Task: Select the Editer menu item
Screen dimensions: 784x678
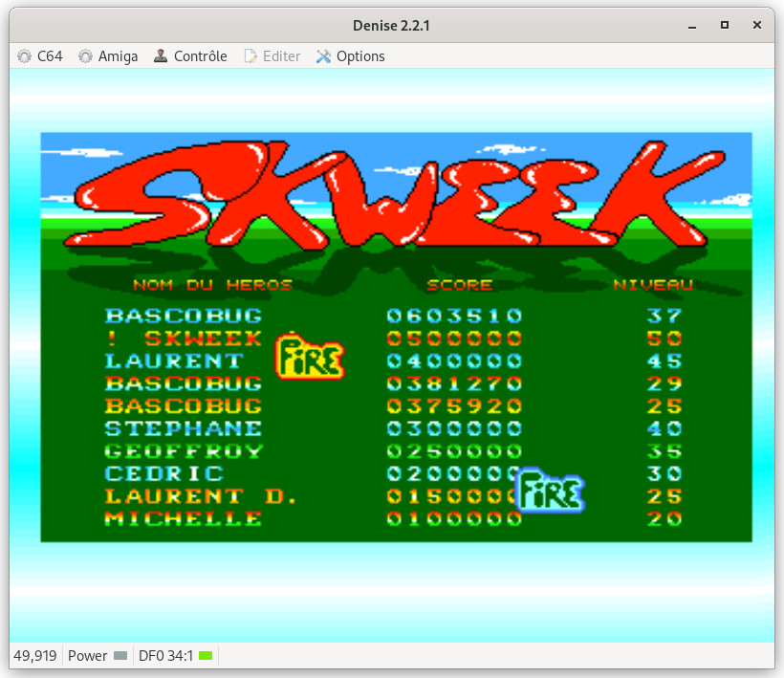Action: 272,56
